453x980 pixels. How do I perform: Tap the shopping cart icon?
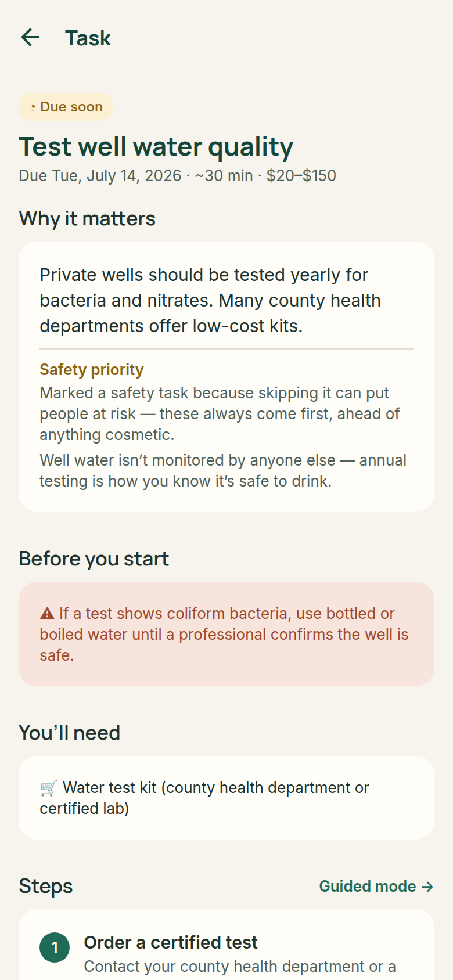pyautogui.click(x=49, y=788)
